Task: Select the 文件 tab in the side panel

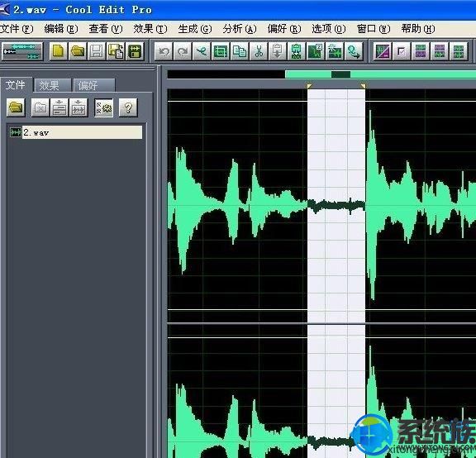Action: point(16,84)
